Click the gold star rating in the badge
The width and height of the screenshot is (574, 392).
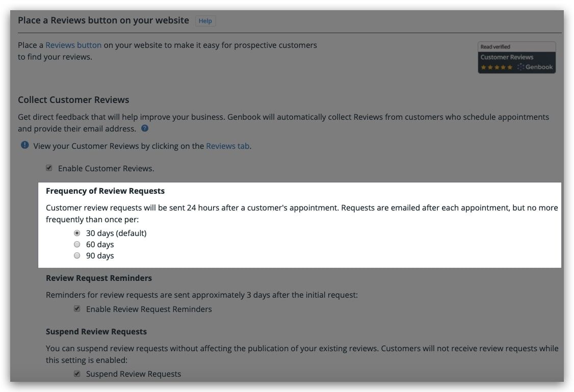pyautogui.click(x=497, y=67)
